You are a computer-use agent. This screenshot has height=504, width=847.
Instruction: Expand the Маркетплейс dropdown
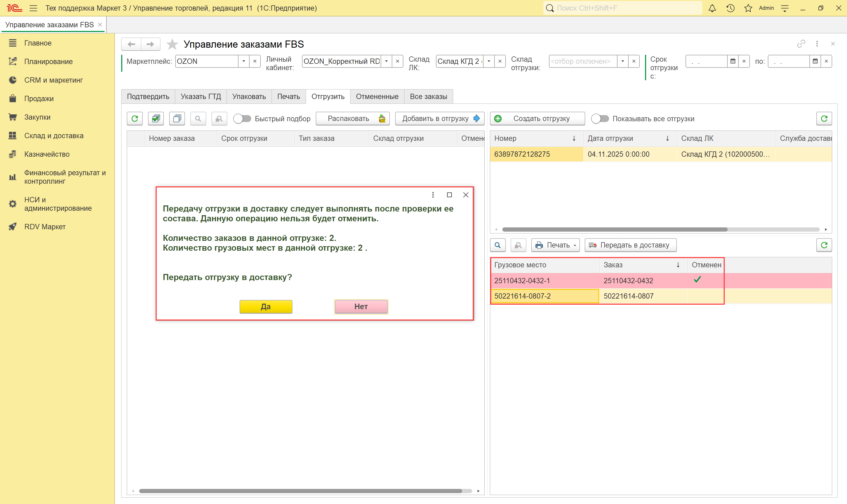click(x=244, y=61)
